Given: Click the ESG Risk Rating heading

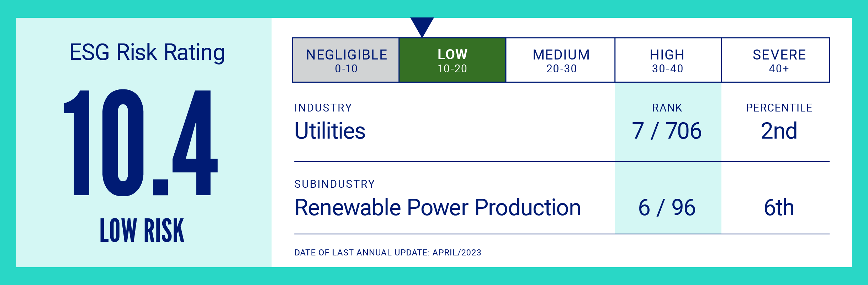Looking at the screenshot, I should click(147, 52).
